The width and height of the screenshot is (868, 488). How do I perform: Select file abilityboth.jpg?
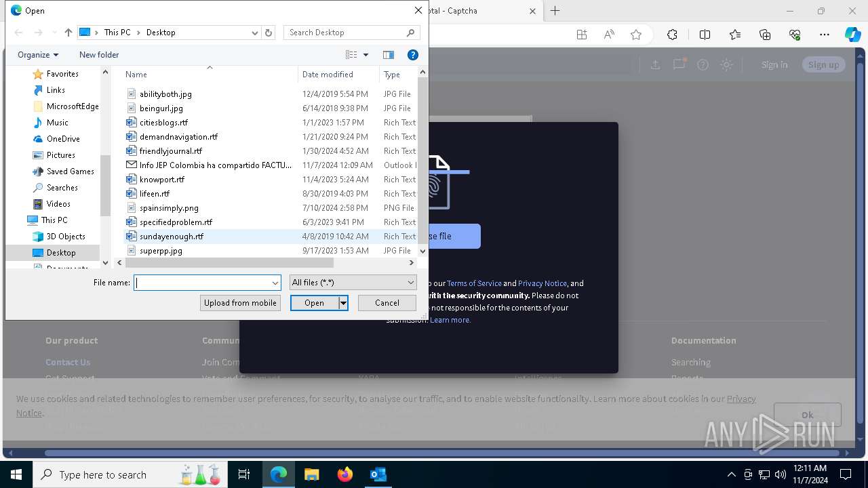coord(165,94)
